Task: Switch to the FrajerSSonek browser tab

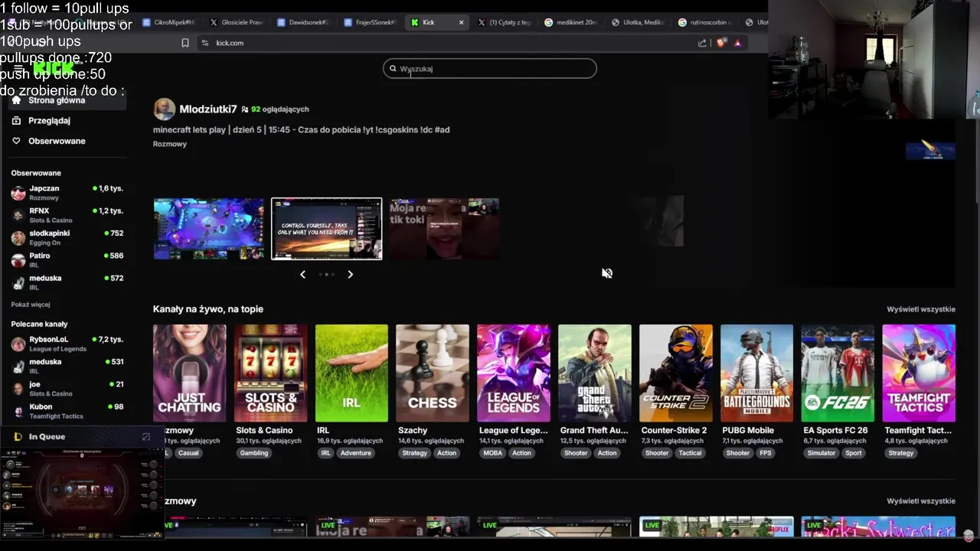Action: [370, 22]
